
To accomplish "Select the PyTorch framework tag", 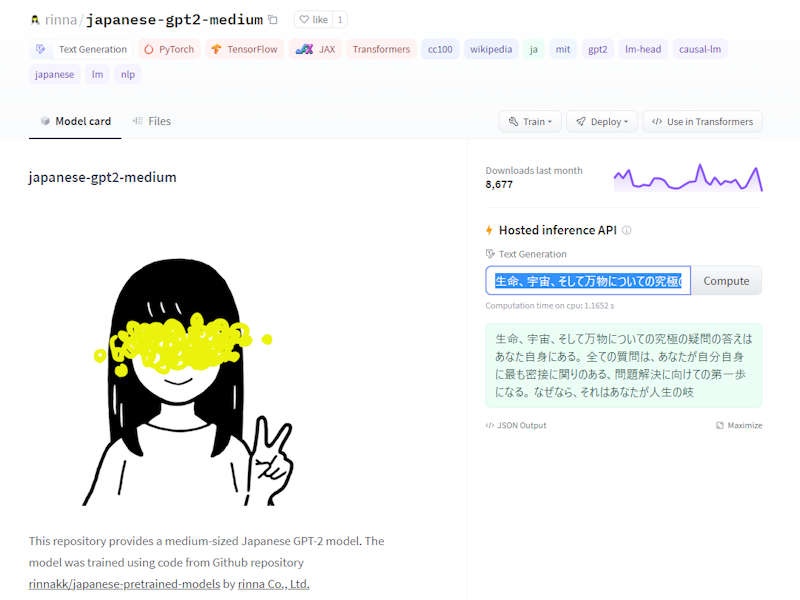I will click(x=168, y=49).
